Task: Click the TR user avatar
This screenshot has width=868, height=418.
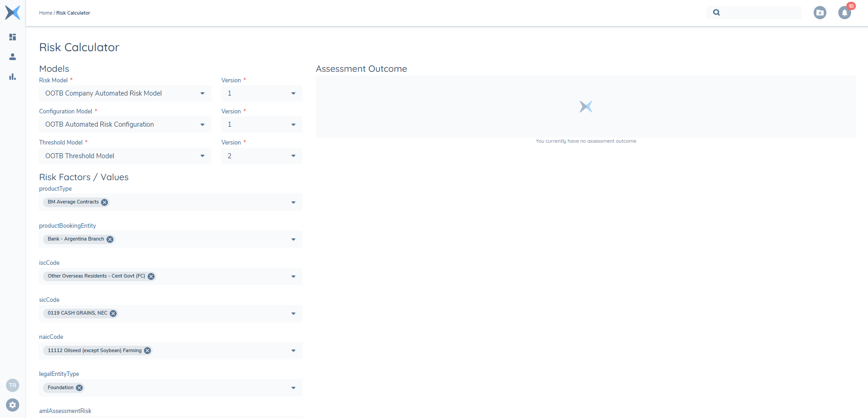Action: click(13, 385)
